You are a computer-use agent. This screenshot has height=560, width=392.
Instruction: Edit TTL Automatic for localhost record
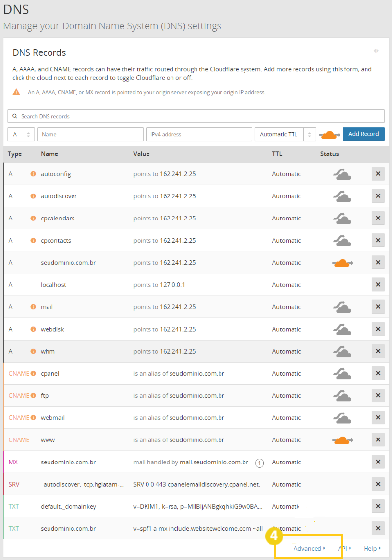click(x=287, y=285)
